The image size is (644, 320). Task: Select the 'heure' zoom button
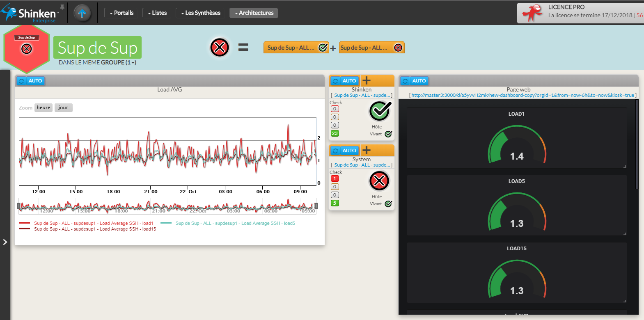point(44,107)
